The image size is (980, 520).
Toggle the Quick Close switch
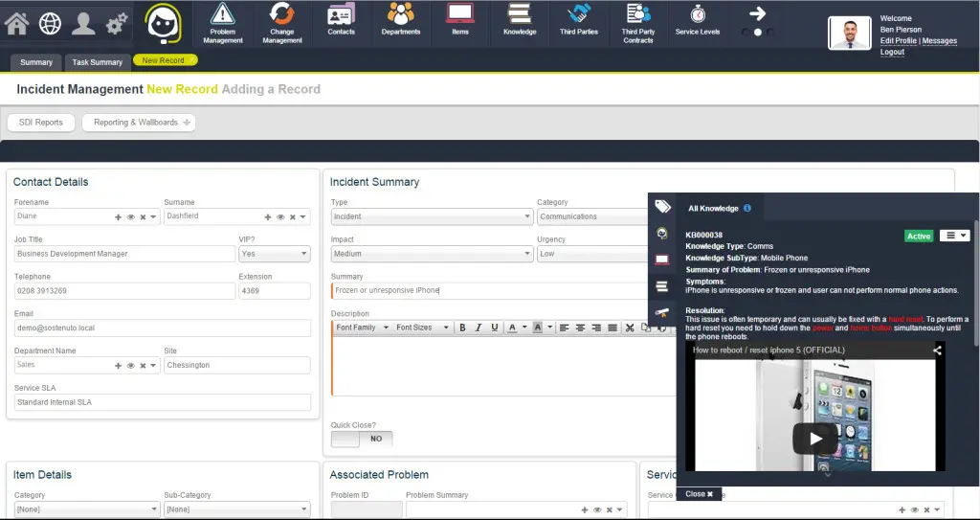click(x=362, y=439)
